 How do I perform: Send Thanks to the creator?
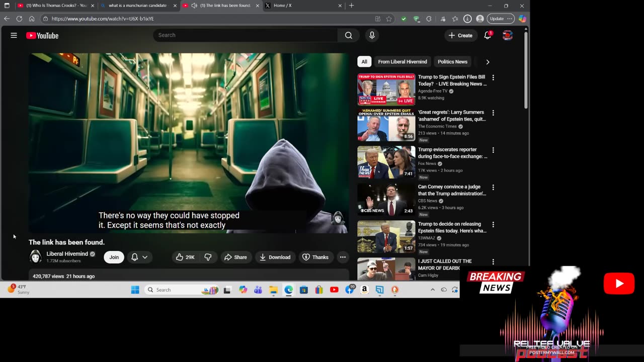point(315,257)
